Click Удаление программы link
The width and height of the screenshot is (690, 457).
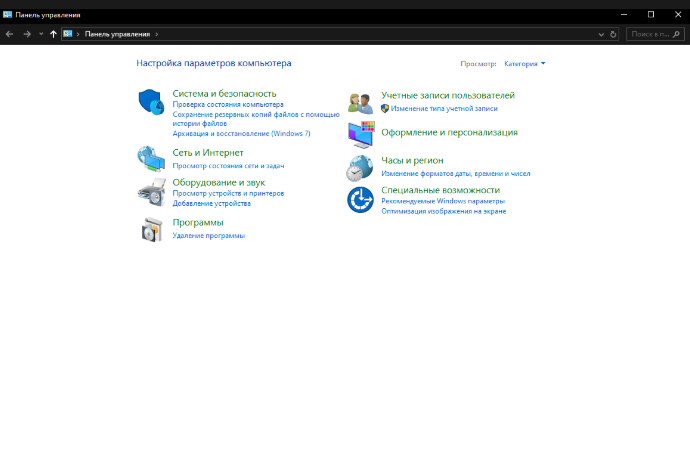coord(209,236)
